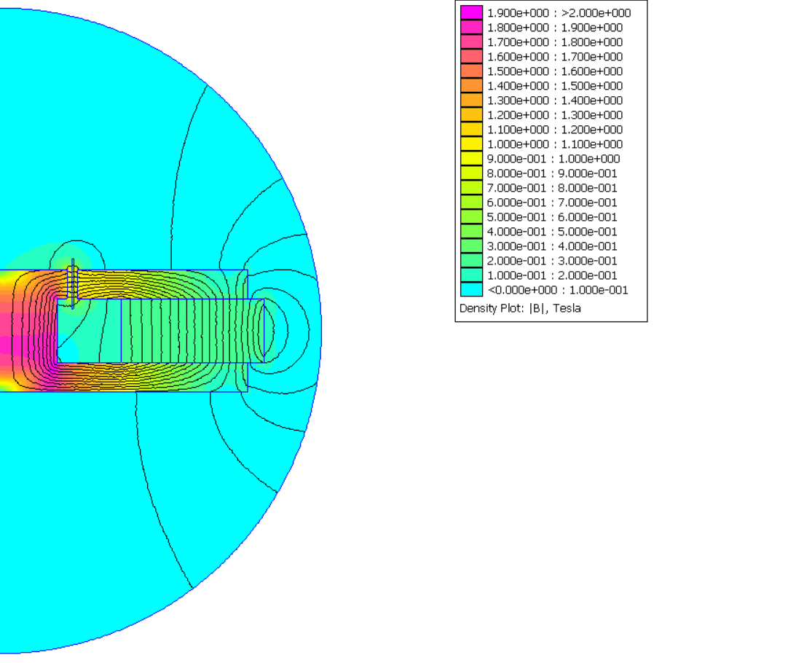Click the 9.000e-001 : 1.000e+000 legend swatch
Screen dimensions: 812x663
[471, 159]
